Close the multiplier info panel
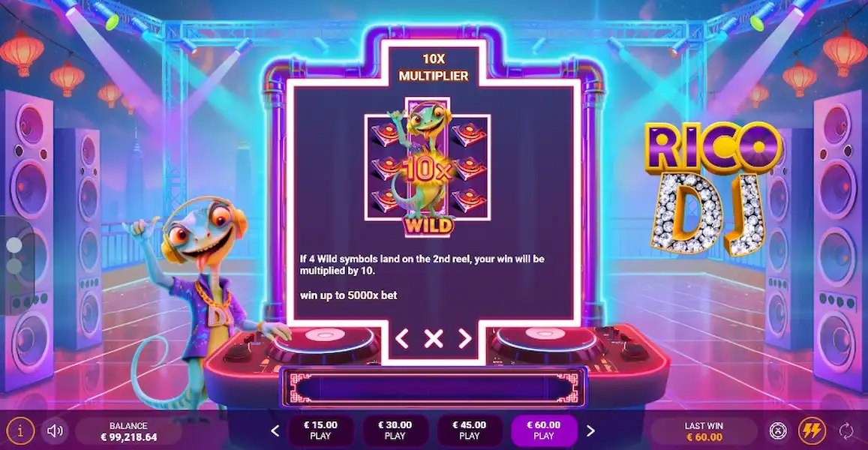The image size is (868, 450). point(434,338)
